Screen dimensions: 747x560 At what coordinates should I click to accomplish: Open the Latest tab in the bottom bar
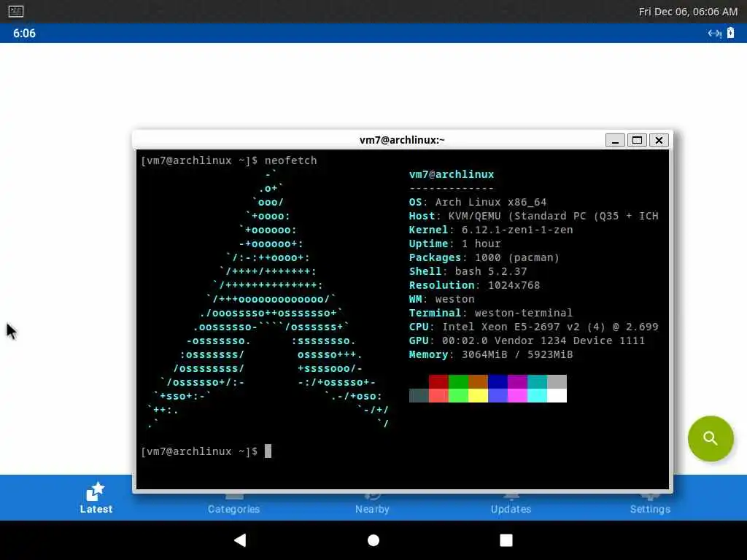tap(96, 497)
